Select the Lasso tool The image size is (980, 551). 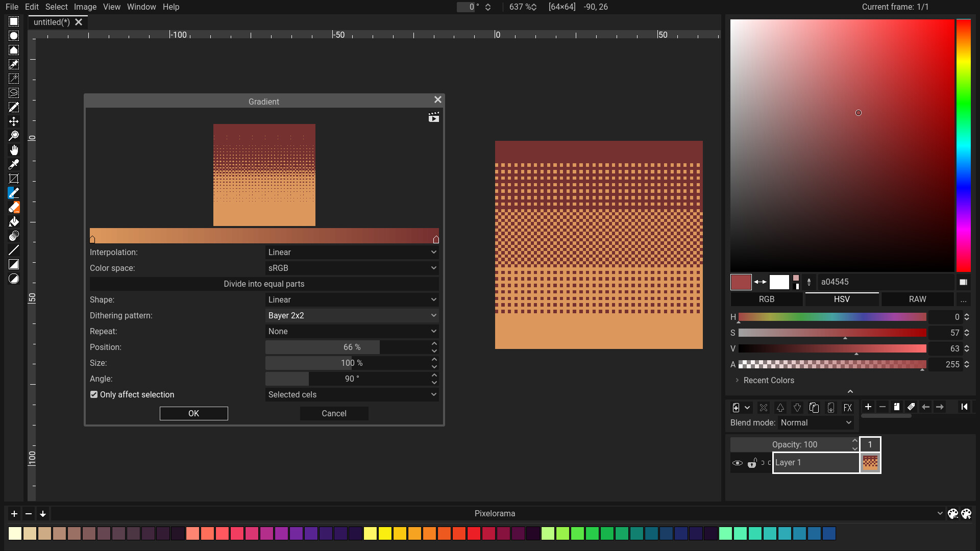14,93
